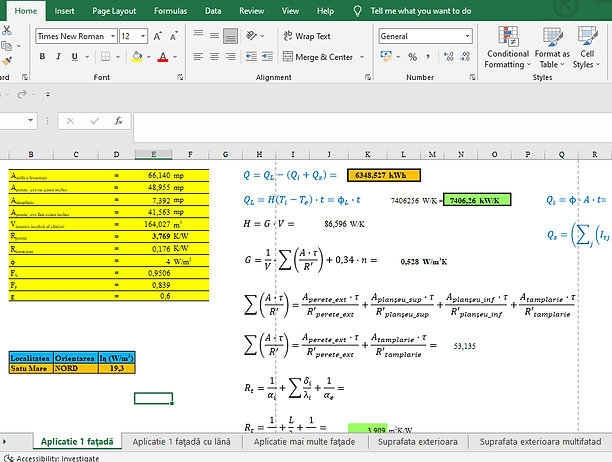Open the Page Layout ribbon tab

(x=114, y=11)
